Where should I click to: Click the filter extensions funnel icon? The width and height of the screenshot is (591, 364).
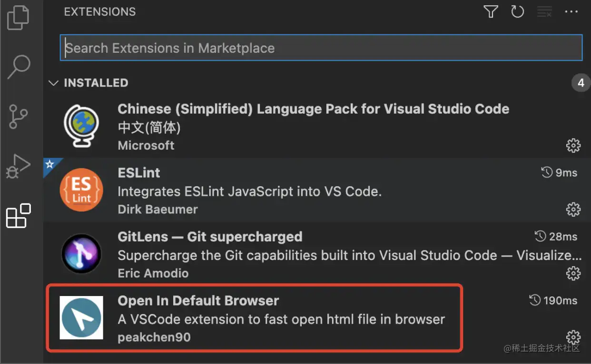(x=491, y=12)
